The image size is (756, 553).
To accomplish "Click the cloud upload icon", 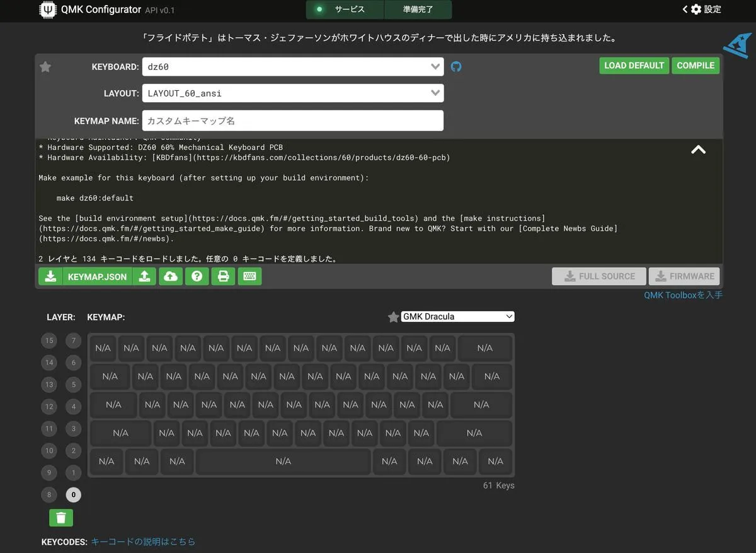I will (x=170, y=276).
